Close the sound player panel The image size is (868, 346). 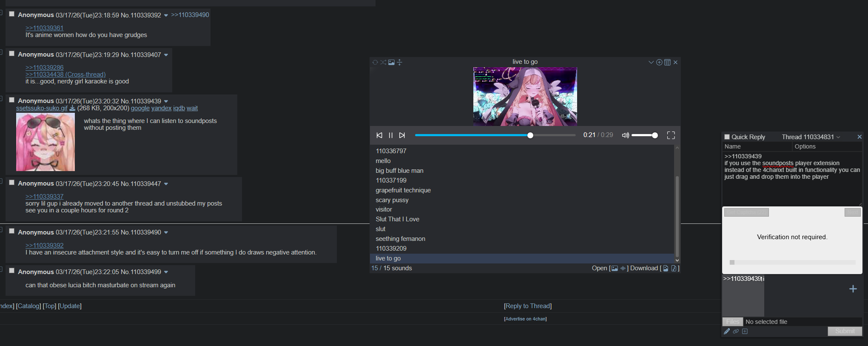[x=675, y=62]
